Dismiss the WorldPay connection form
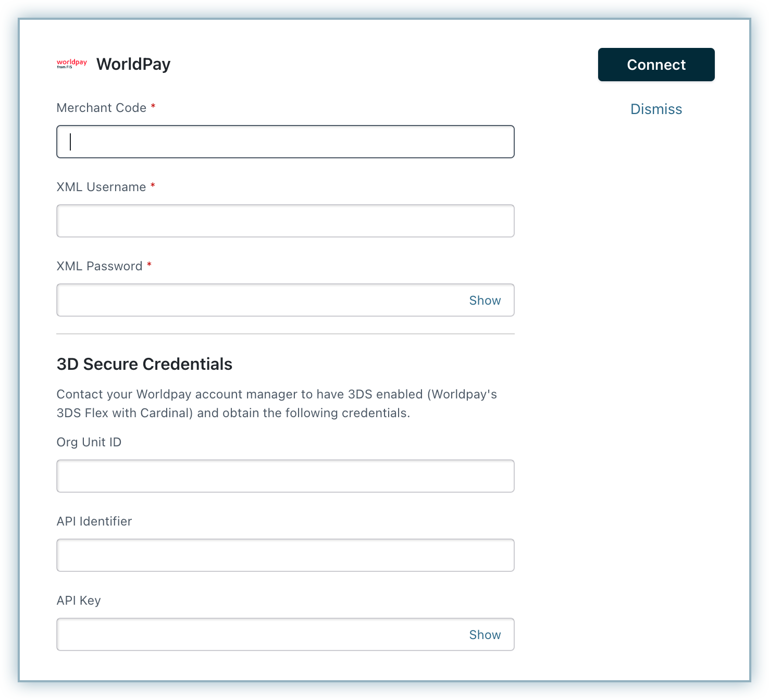Viewport: 769px width, 700px height. tap(656, 109)
